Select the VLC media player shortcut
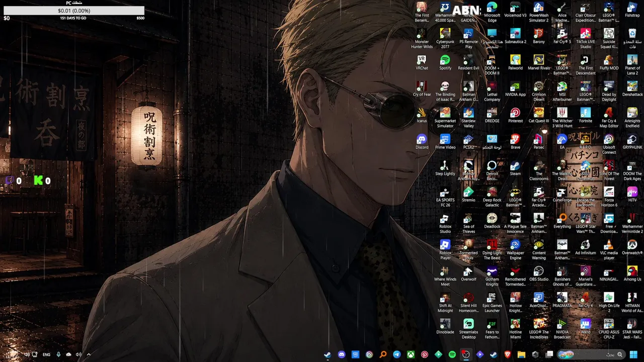This screenshot has width=644, height=362. [x=609, y=250]
